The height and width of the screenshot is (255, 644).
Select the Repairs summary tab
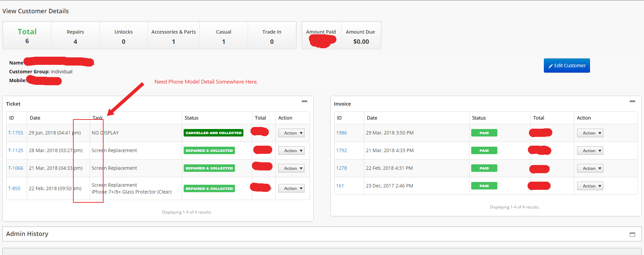pos(75,36)
